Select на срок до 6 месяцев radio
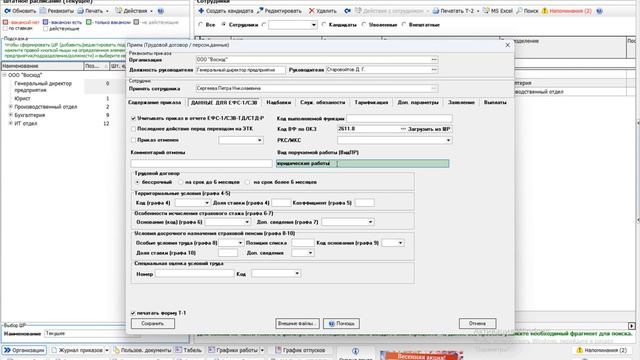 tap(180, 182)
